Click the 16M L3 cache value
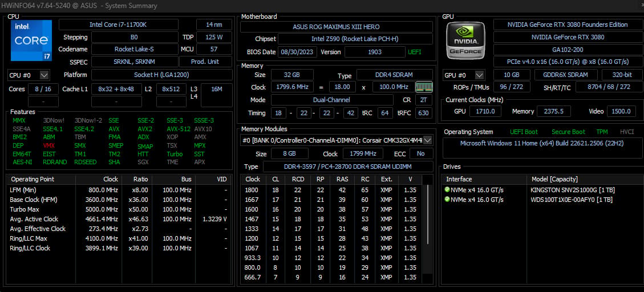Image resolution: width=644 pixels, height=292 pixels. click(216, 95)
